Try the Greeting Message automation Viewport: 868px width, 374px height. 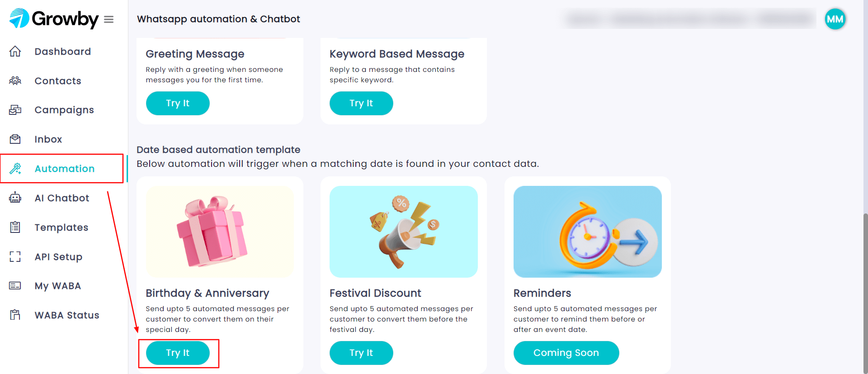point(178,103)
